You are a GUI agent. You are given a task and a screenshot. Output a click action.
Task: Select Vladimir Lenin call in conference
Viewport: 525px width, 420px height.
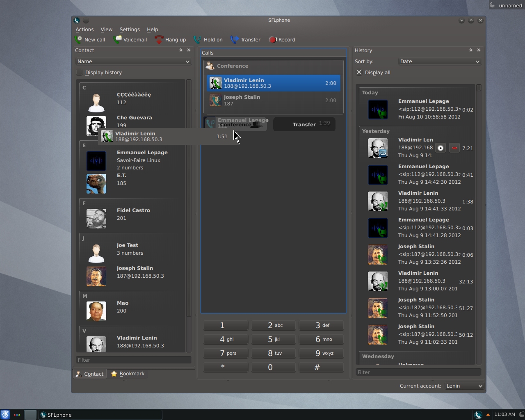tap(274, 83)
